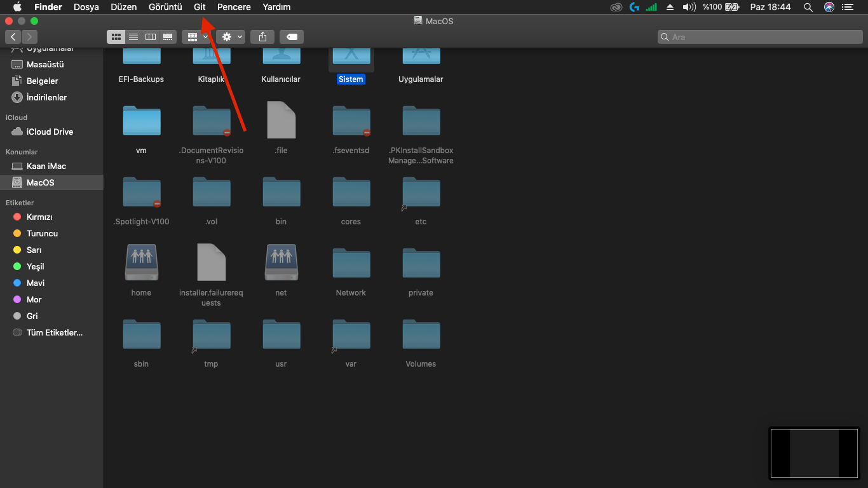Open the Finder menu
This screenshot has width=868, height=488.
tap(48, 7)
